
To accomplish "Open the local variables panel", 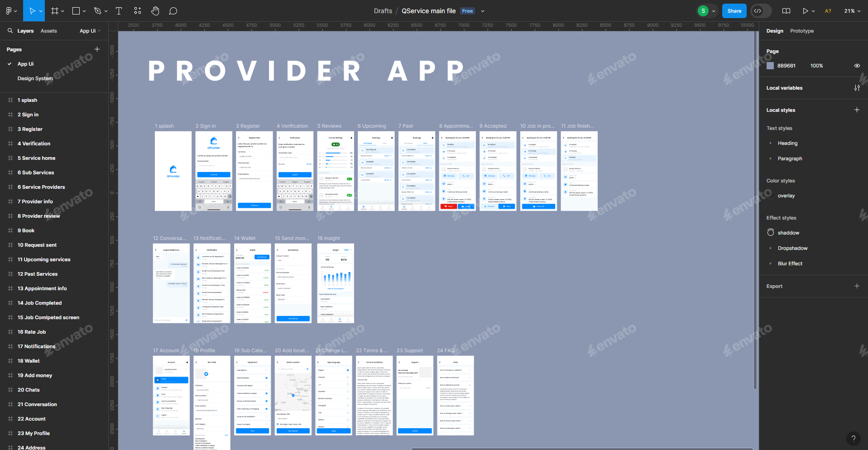I will point(857,88).
